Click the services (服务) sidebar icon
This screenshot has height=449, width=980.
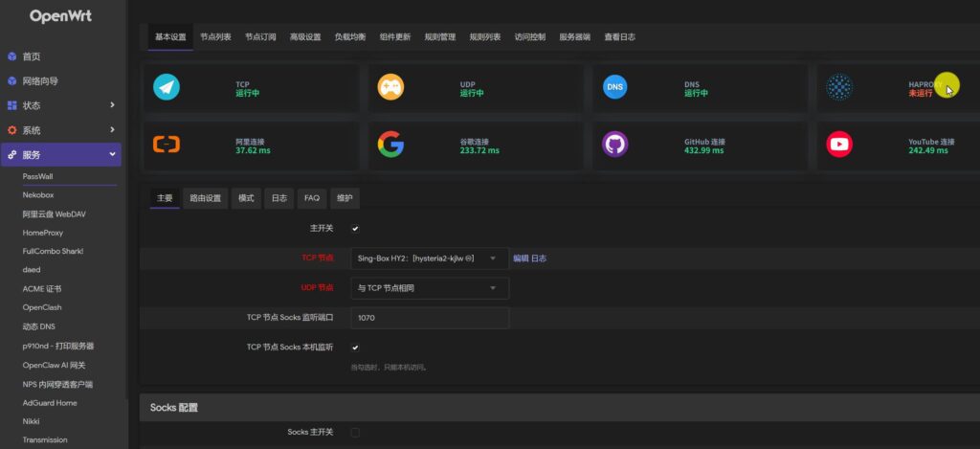[11, 154]
